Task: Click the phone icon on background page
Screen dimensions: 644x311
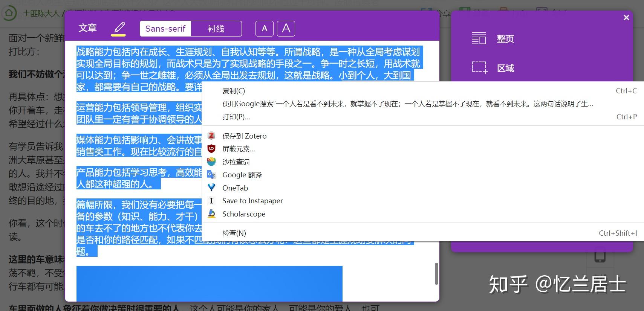Action: click(x=600, y=255)
